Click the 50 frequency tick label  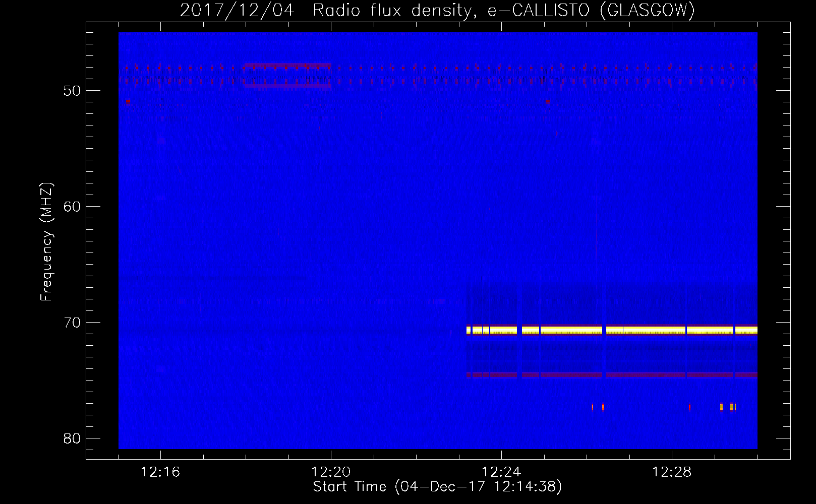point(72,91)
